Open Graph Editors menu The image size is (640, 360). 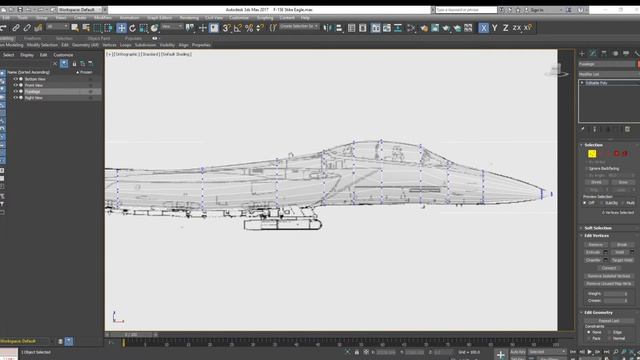point(159,18)
